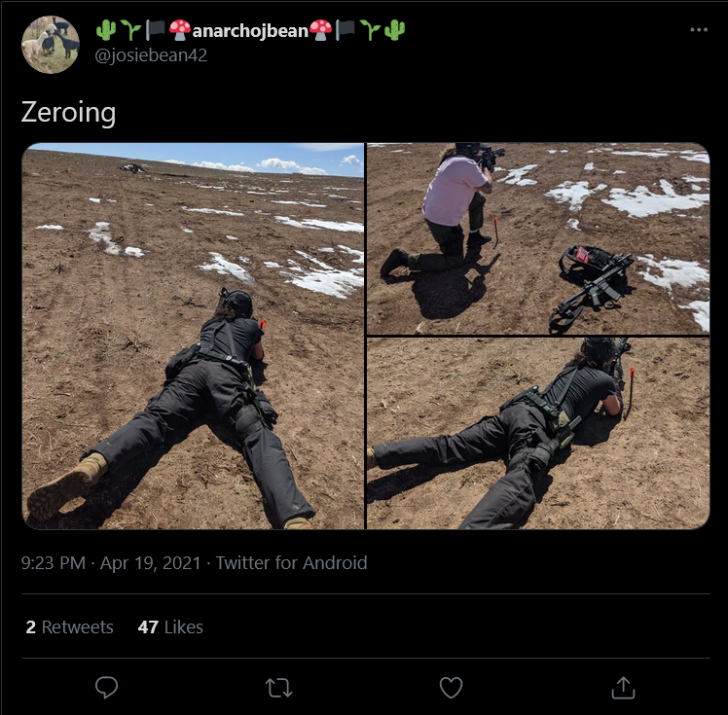Click the Zeroing tweet text

pos(68,112)
